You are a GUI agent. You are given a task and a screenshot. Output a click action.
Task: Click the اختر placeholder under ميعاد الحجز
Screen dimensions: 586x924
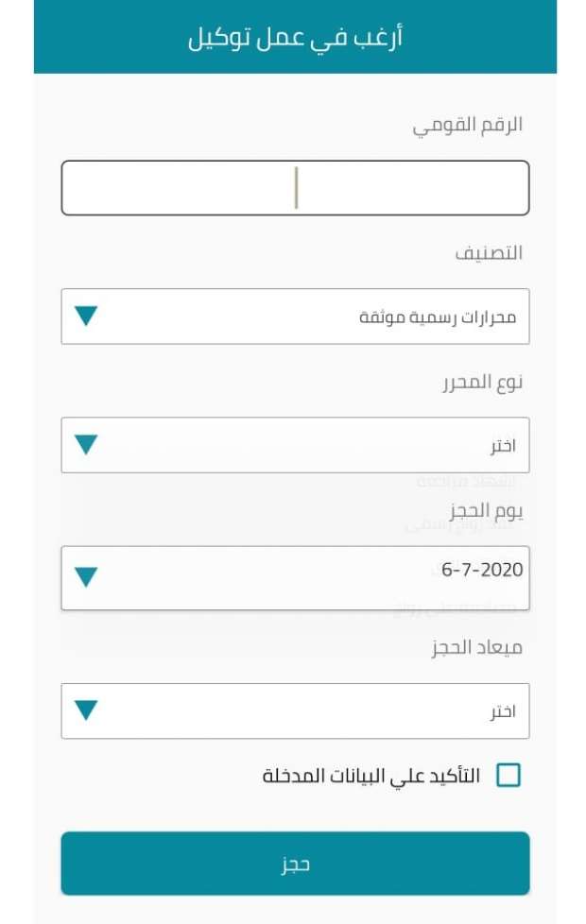503,710
